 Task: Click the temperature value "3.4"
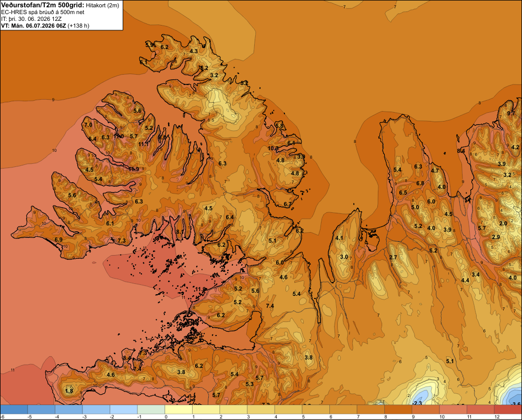click(476, 274)
